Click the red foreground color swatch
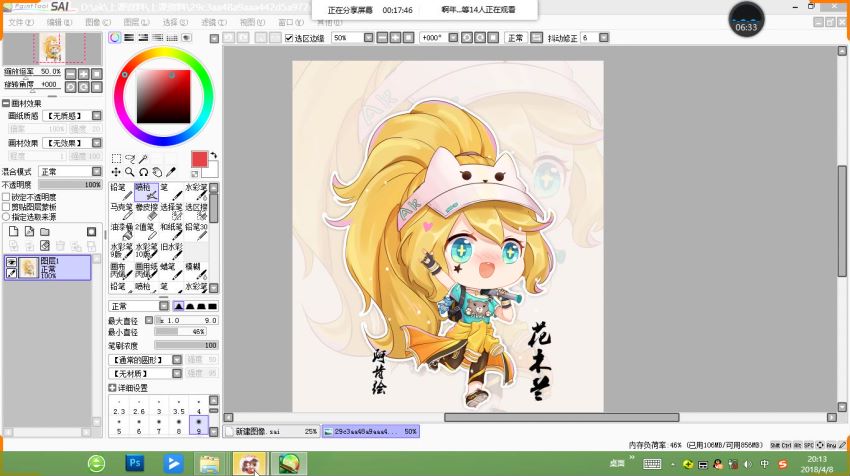The image size is (850, 476). tap(199, 159)
